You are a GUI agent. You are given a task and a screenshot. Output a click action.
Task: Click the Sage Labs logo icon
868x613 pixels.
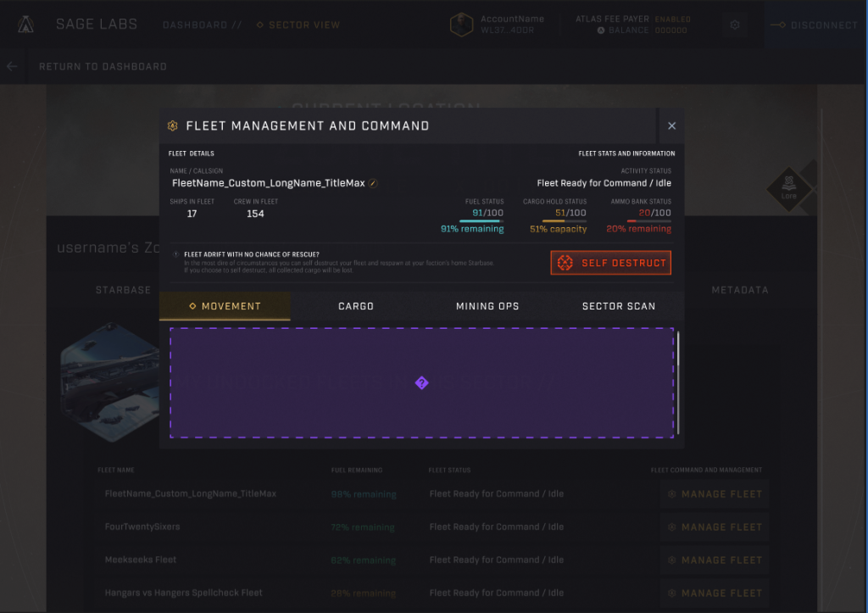click(25, 25)
